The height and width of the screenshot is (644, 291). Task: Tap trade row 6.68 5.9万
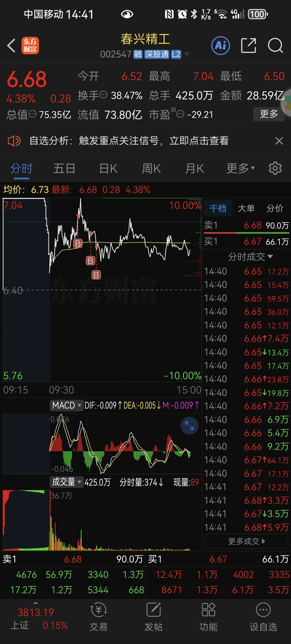coord(246,528)
